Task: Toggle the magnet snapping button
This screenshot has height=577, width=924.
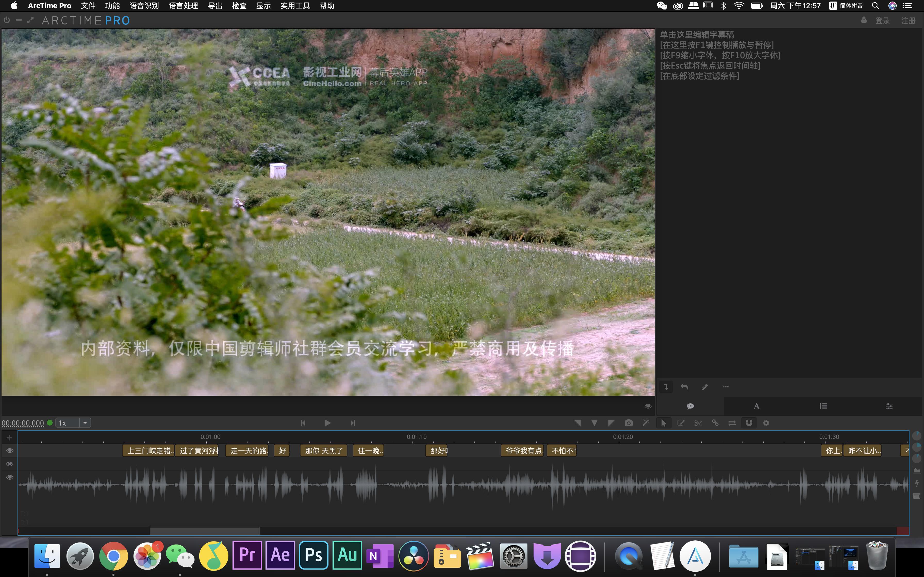Action: click(x=749, y=423)
